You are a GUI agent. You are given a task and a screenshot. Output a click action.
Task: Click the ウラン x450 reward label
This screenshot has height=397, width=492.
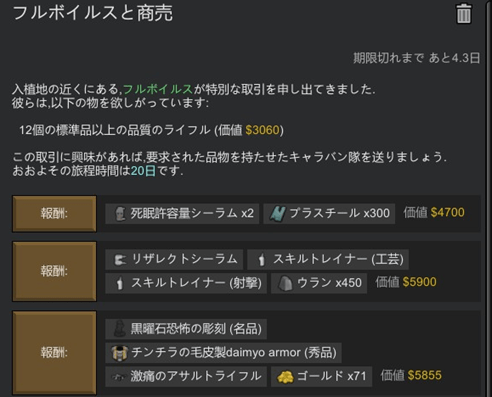tap(329, 283)
